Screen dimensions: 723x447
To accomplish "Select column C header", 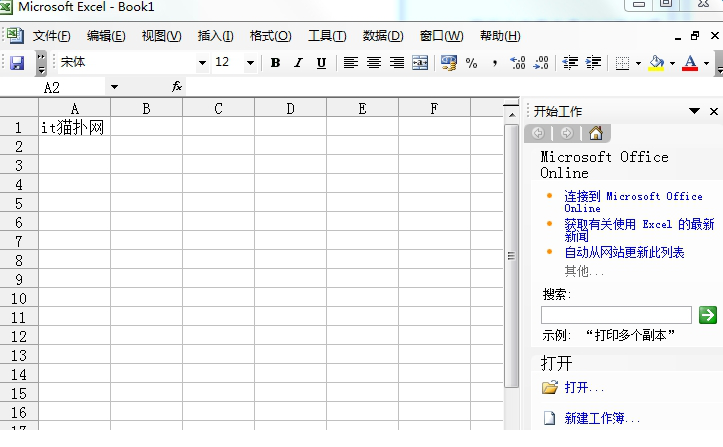I will [x=218, y=109].
